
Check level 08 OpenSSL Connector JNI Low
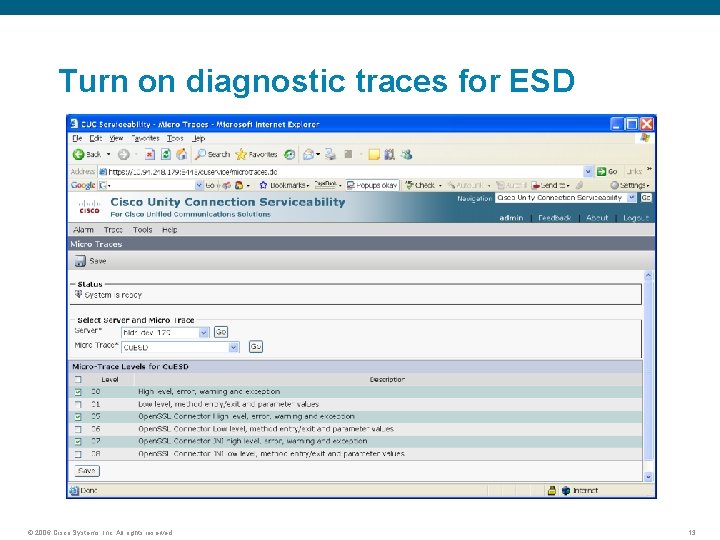[78, 454]
